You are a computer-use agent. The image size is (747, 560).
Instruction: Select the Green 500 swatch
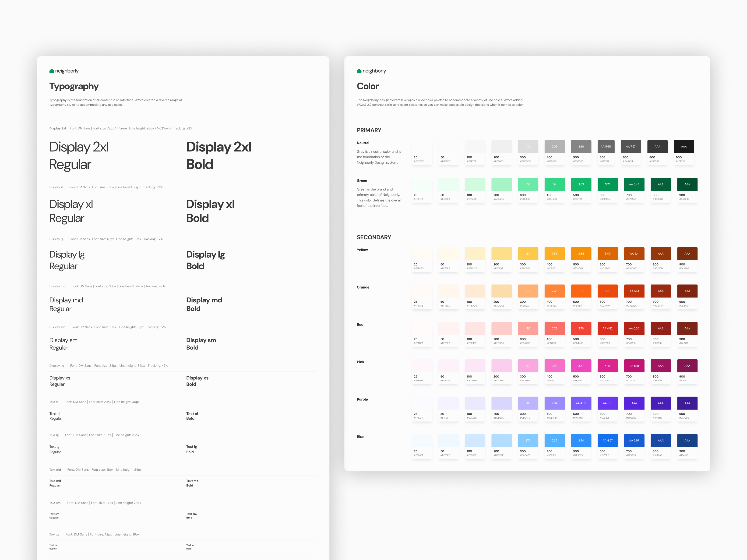[581, 184]
